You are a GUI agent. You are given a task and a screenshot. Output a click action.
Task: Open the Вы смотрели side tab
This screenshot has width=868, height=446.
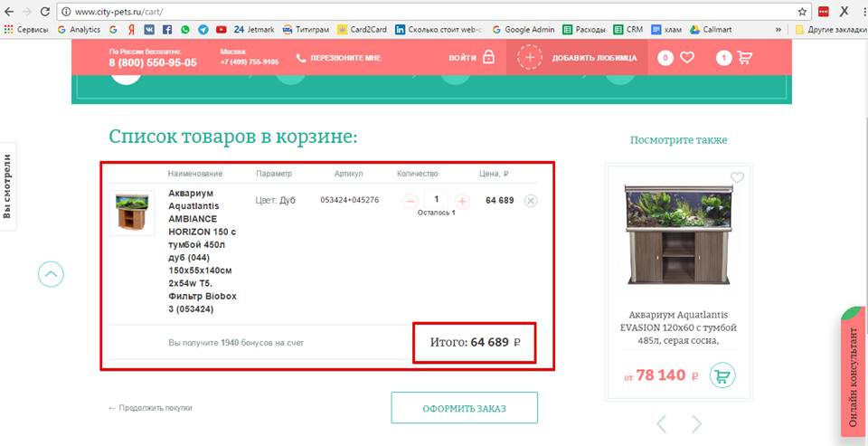tap(8, 186)
